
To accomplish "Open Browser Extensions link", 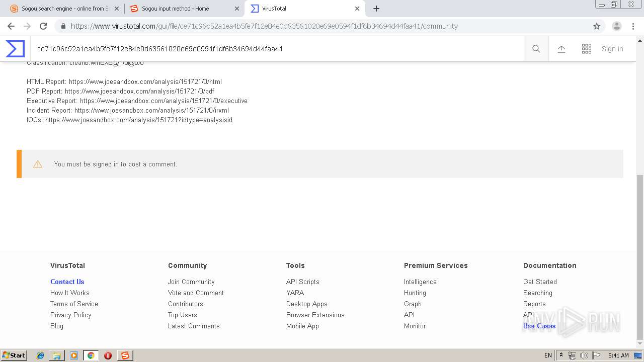I will [x=315, y=315].
